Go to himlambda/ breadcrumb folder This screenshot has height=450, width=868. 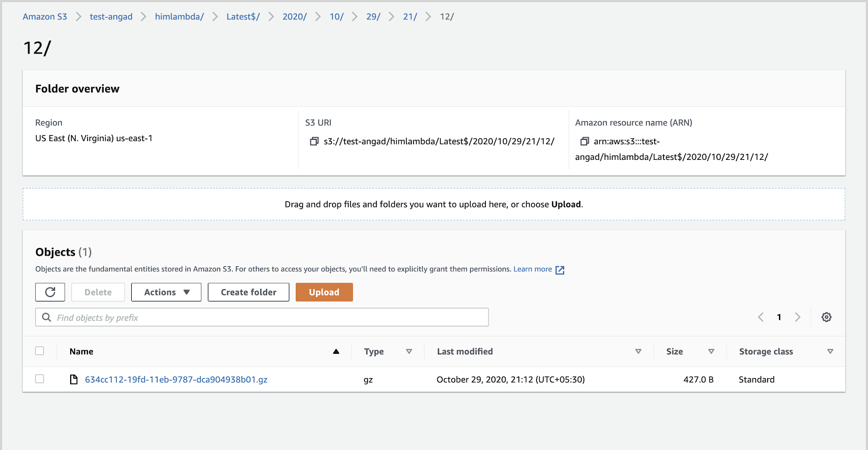[179, 17]
